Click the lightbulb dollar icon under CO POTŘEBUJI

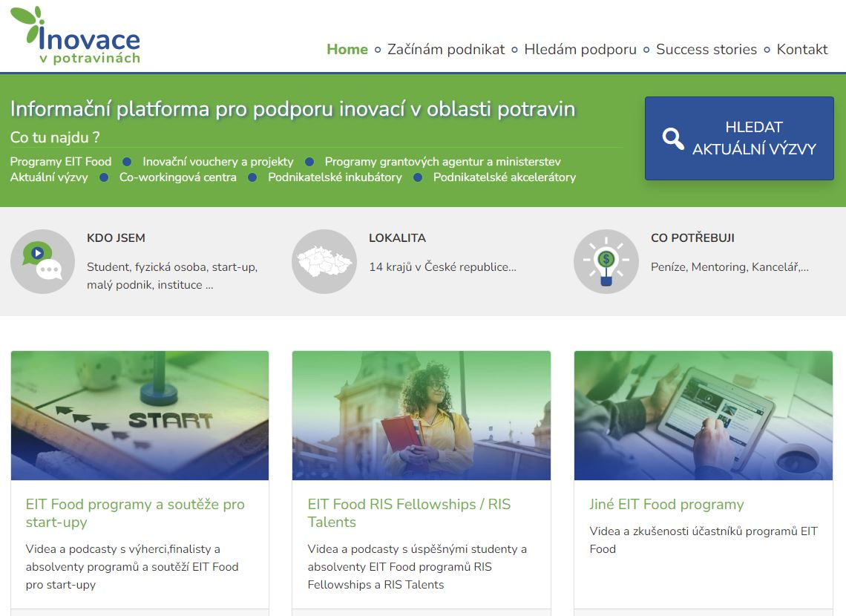click(606, 261)
